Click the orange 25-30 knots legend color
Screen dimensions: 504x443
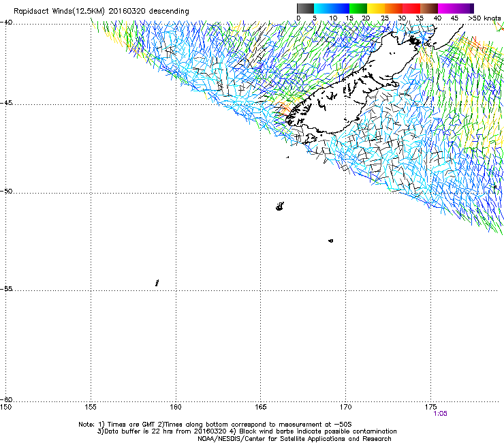[x=394, y=8]
